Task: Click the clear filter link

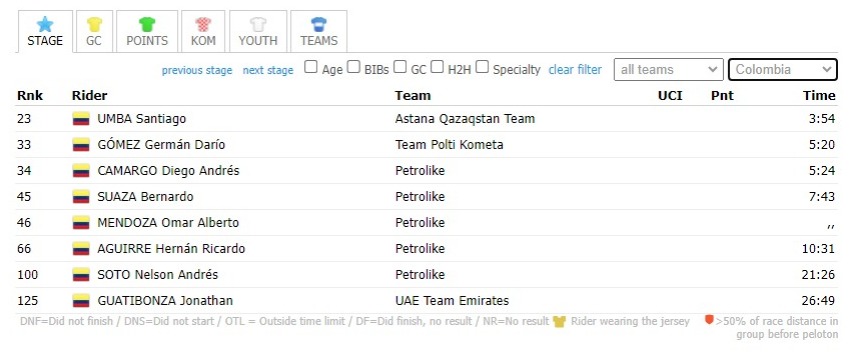Action: pos(575,70)
